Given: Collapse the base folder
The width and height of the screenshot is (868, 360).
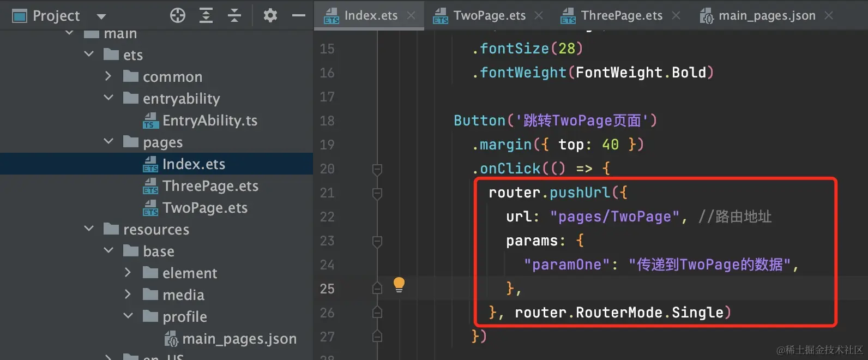Looking at the screenshot, I should pyautogui.click(x=108, y=250).
